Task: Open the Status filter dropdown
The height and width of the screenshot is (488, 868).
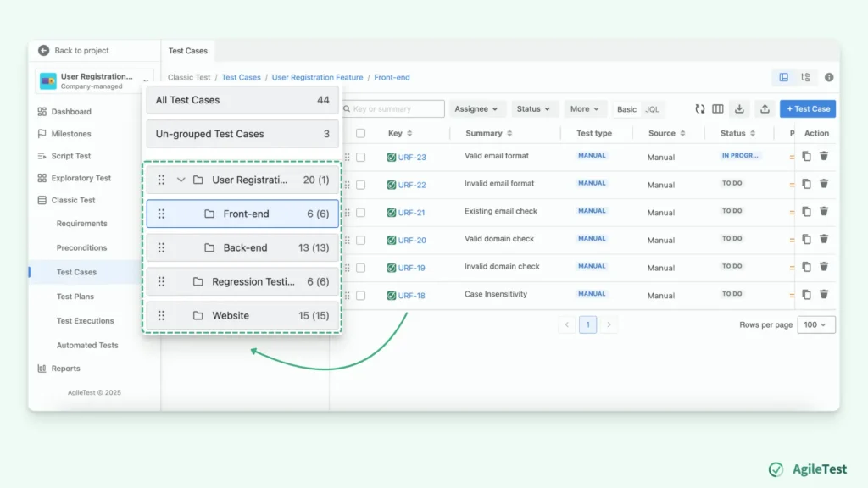Action: [x=533, y=109]
